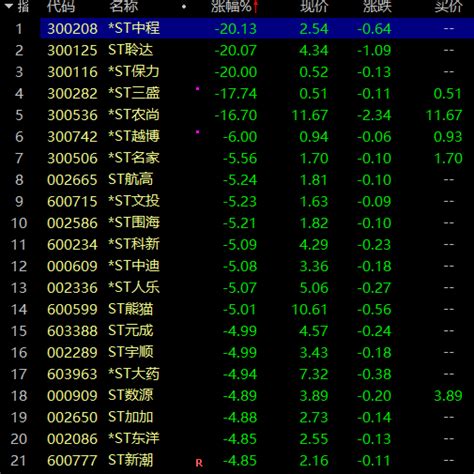Click stock code 002289
The height and width of the screenshot is (474, 474).
72,353
